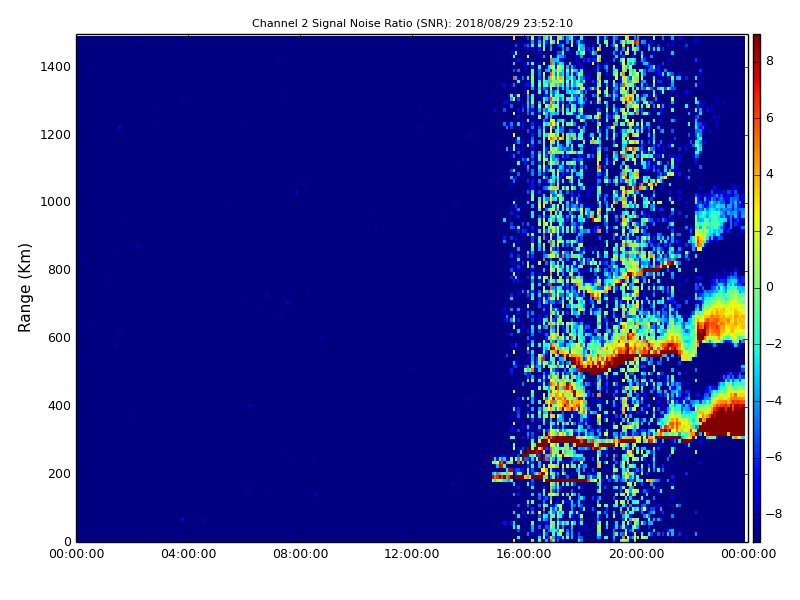Click the 'Range (Km)' y-axis label
The image size is (800, 600).
(24, 288)
